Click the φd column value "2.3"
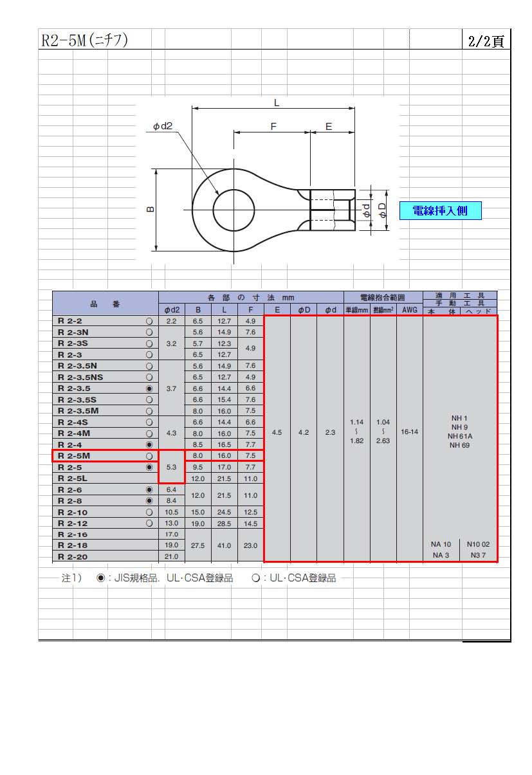 click(x=330, y=433)
